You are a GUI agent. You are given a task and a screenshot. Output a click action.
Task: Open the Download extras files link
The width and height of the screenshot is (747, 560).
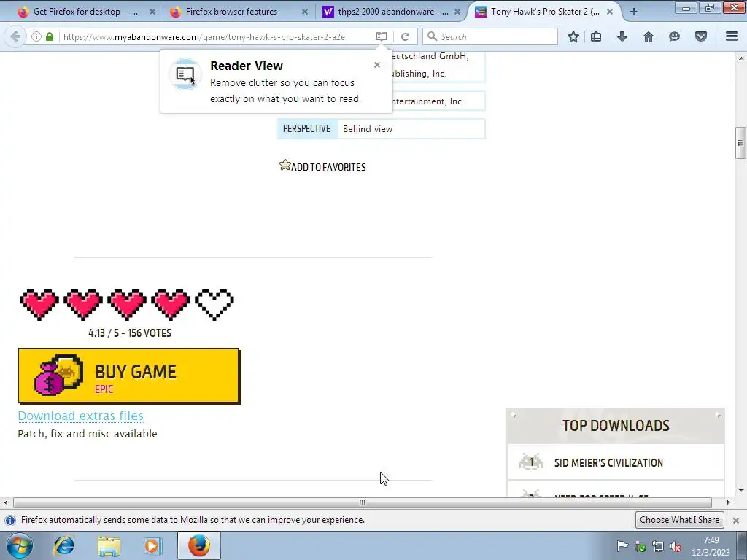(x=80, y=416)
